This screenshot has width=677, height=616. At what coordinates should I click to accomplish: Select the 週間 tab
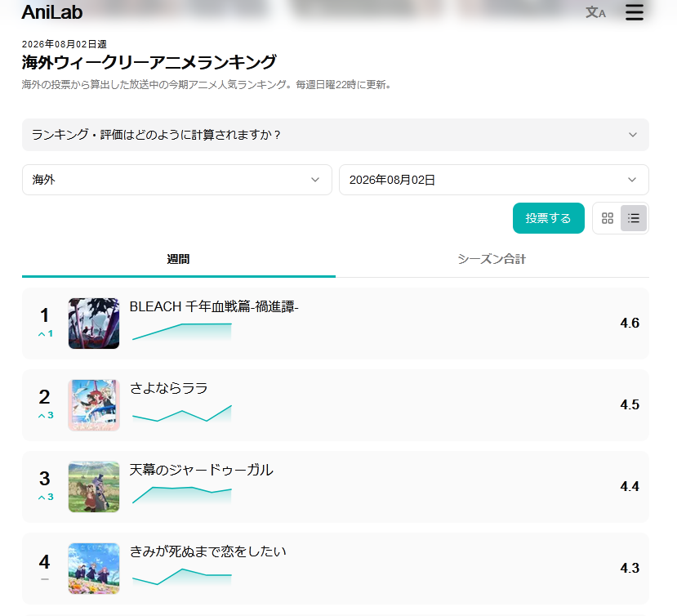coord(178,259)
